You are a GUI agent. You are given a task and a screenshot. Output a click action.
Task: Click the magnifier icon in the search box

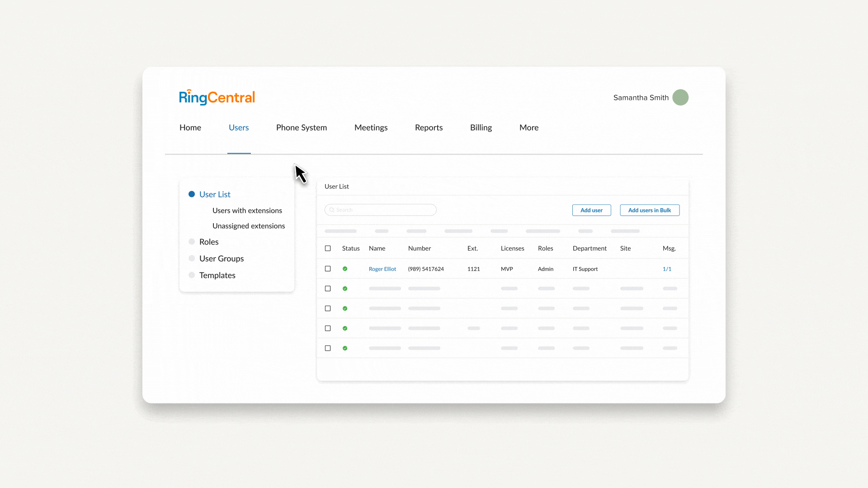click(331, 210)
